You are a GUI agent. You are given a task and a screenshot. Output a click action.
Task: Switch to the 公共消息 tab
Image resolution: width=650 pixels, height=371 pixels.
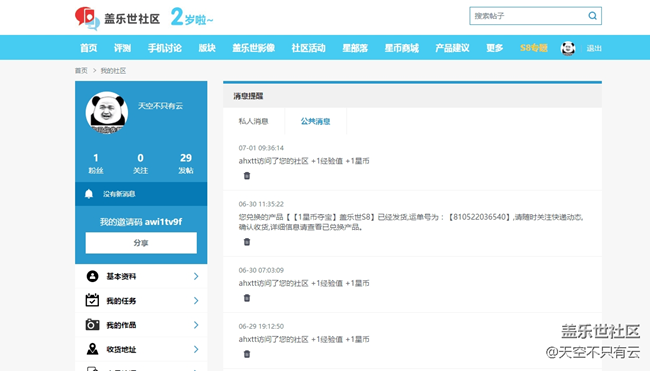315,121
